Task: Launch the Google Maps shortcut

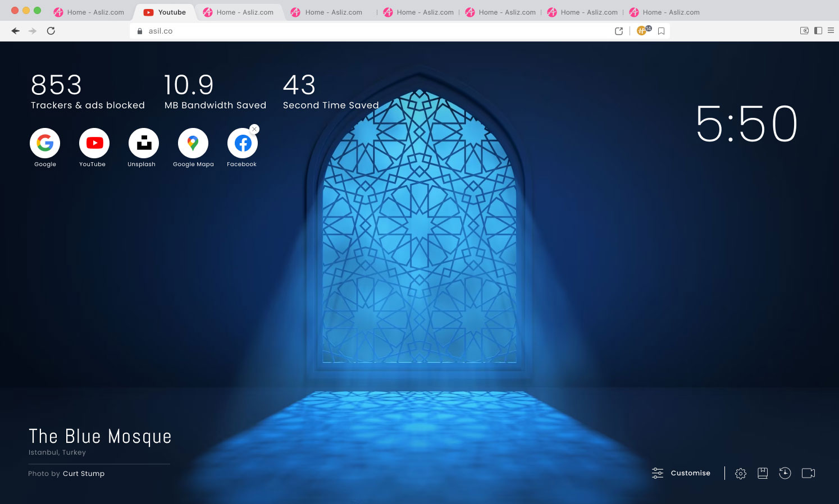Action: click(x=193, y=143)
